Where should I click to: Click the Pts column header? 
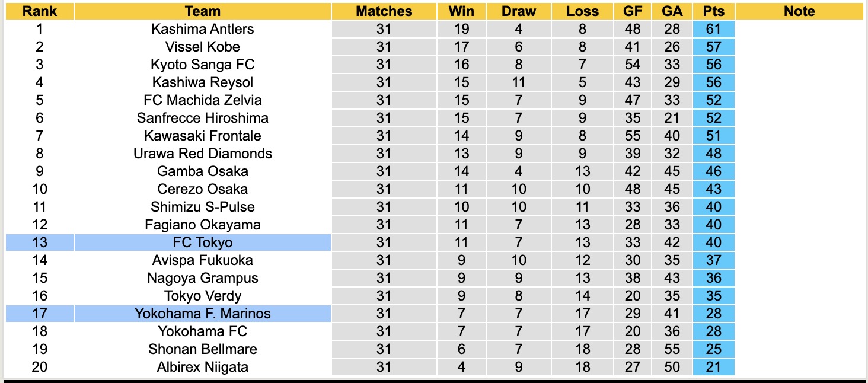[x=713, y=11]
